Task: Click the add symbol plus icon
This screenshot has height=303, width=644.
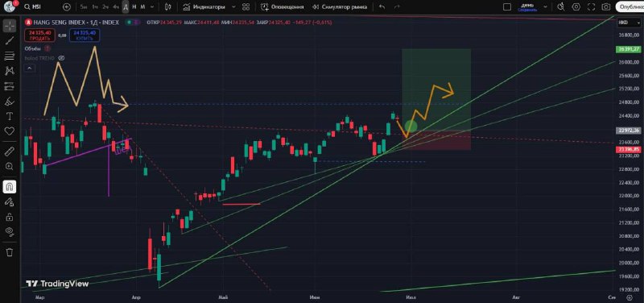Action: 67,7
